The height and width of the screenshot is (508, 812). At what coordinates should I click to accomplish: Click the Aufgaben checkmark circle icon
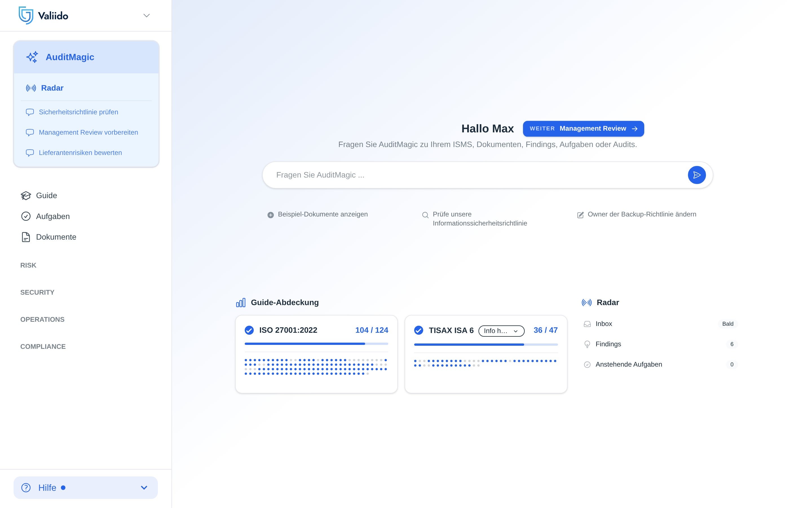26,216
